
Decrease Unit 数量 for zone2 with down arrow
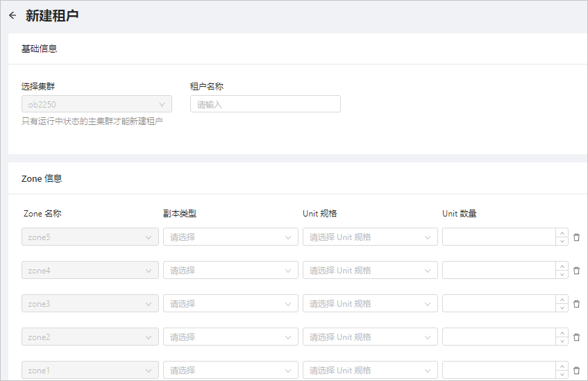tap(562, 341)
